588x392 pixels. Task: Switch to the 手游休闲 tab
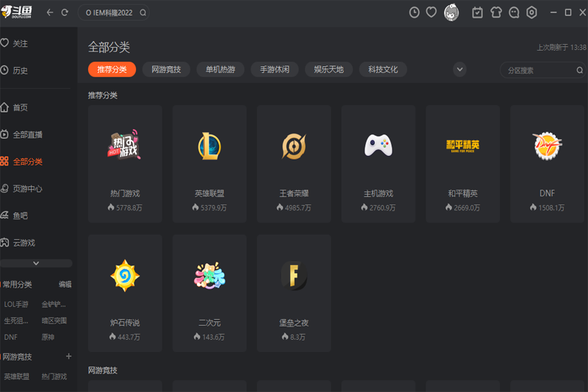[x=274, y=69]
